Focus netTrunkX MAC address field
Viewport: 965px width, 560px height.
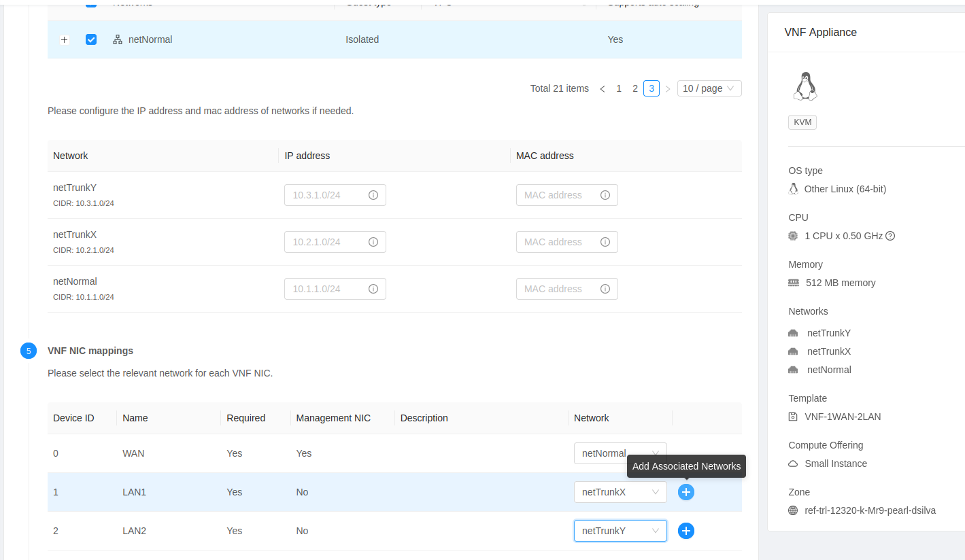(567, 242)
